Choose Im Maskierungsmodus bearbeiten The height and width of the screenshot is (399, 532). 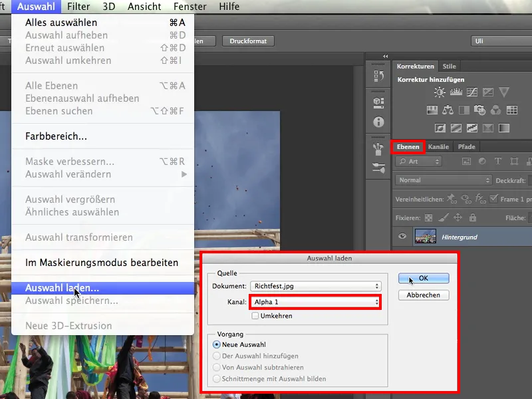point(103,263)
